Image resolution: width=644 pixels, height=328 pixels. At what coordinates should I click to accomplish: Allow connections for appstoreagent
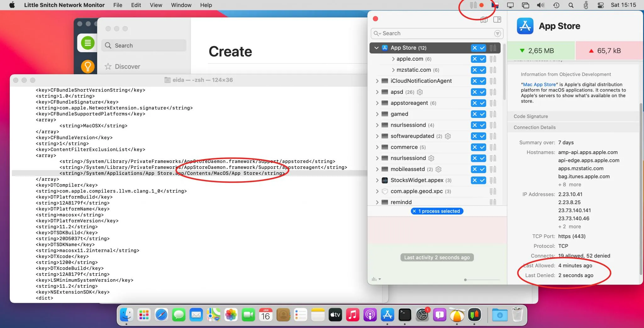point(482,103)
